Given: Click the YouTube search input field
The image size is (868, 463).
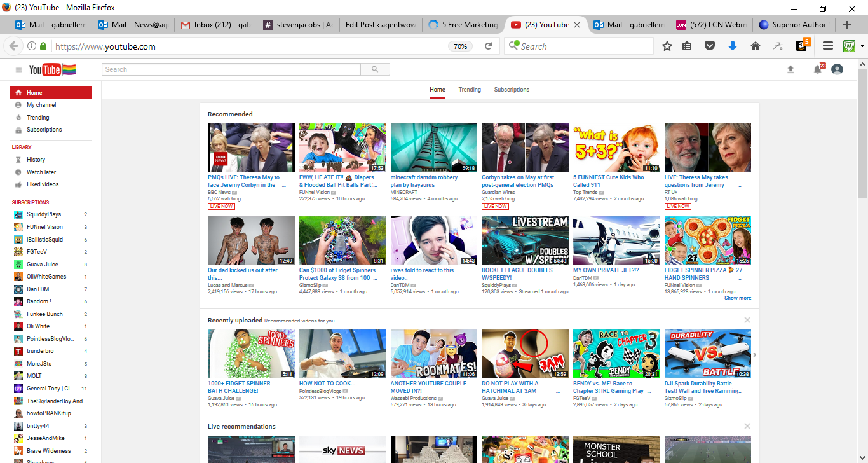Looking at the screenshot, I should (x=231, y=69).
